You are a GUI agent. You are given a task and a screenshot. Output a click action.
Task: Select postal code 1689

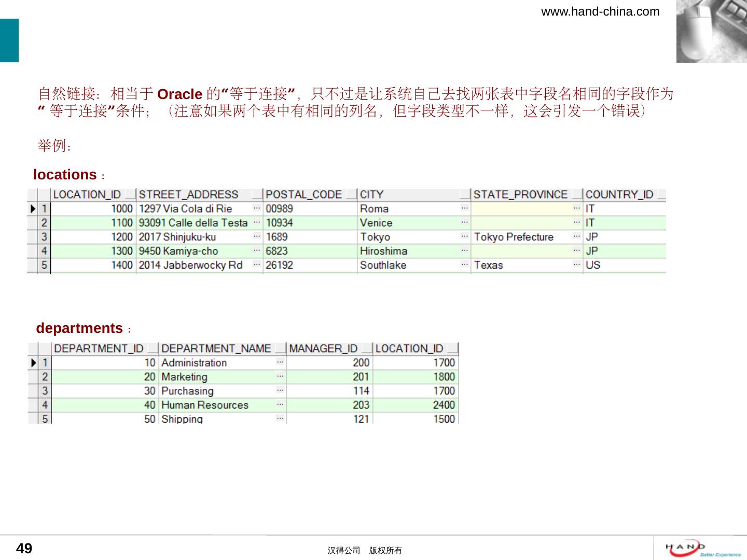pyautogui.click(x=310, y=236)
